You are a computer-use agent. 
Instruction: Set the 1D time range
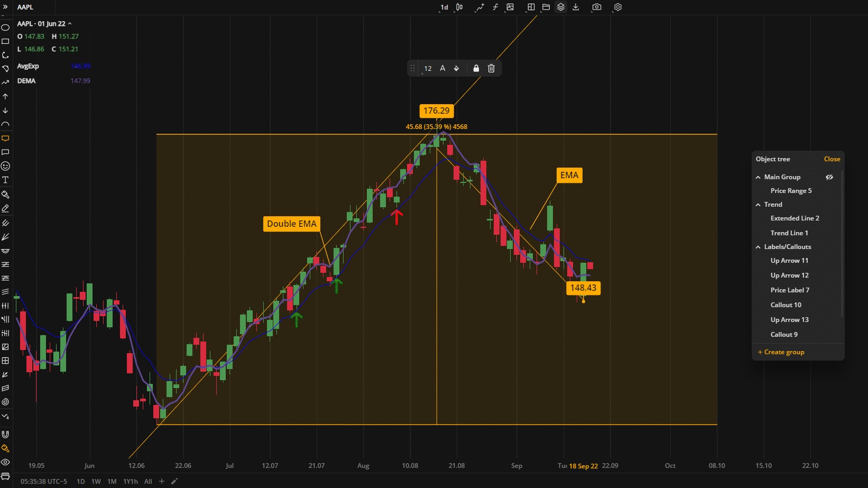[x=80, y=481]
